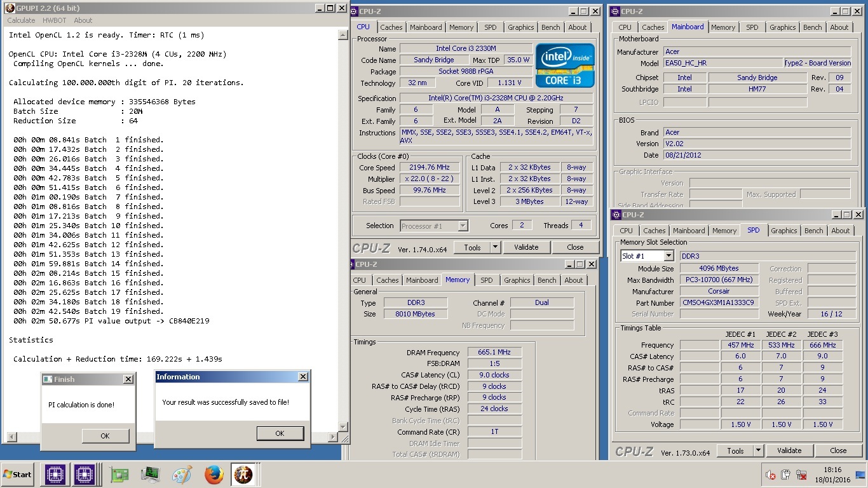Switch to Mainboard tab in CPU window

pyautogui.click(x=426, y=27)
